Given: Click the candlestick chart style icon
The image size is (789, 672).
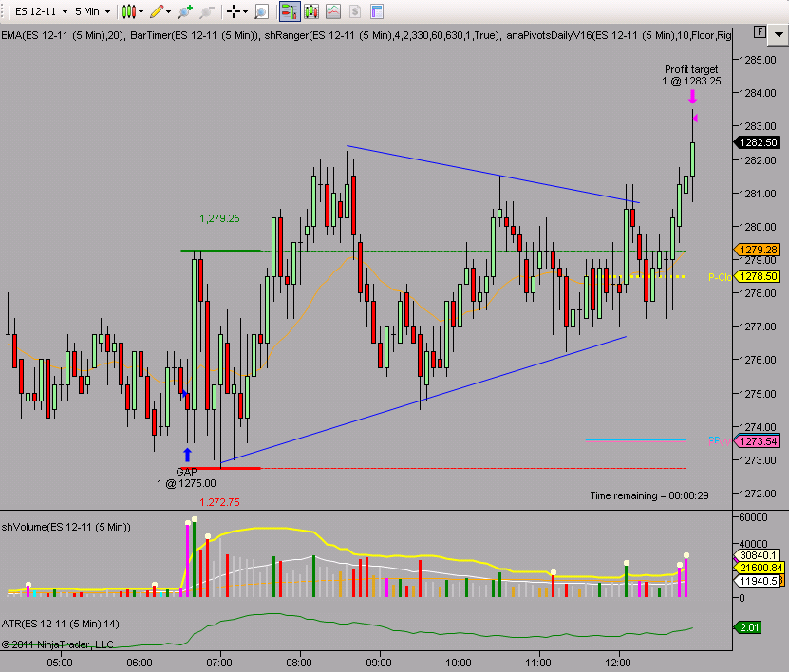Looking at the screenshot, I should (129, 11).
